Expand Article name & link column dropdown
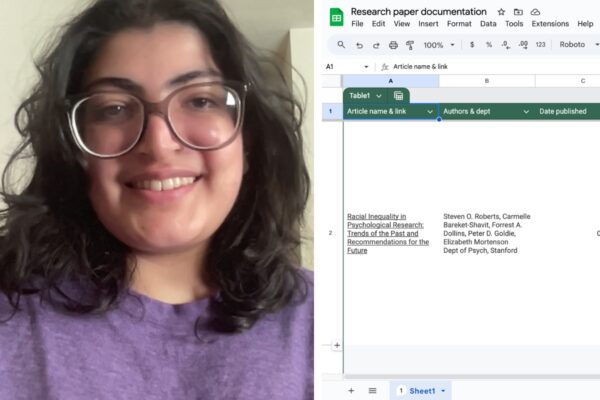The width and height of the screenshot is (600, 400). pos(430,112)
